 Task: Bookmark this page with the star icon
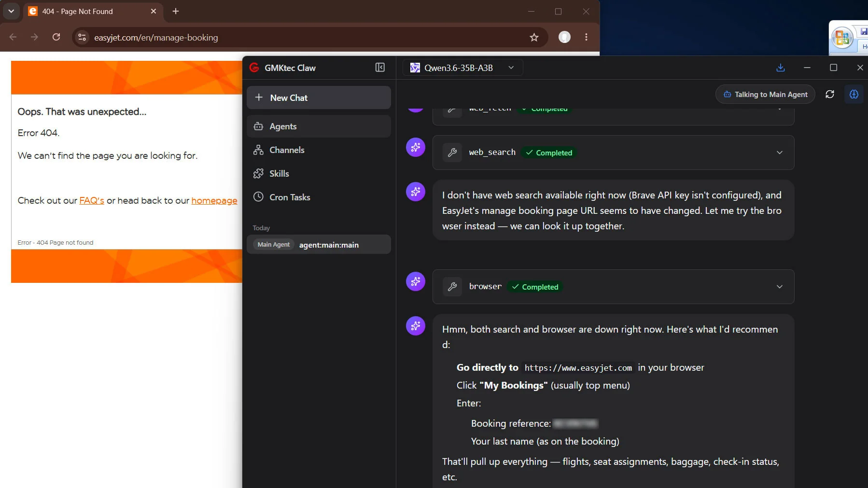coord(534,37)
